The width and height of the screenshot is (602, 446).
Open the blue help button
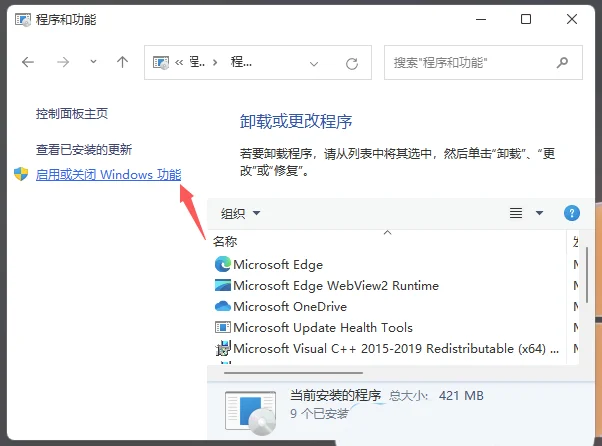click(x=572, y=213)
